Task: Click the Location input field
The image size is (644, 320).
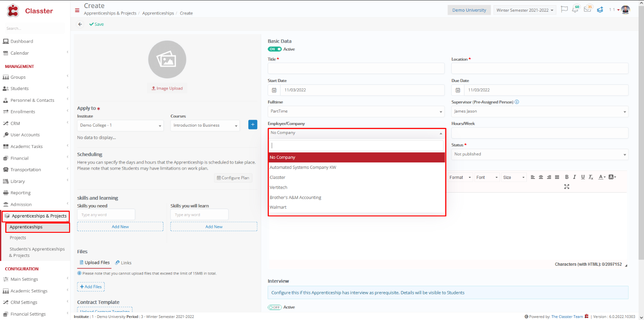Action: 540,68
